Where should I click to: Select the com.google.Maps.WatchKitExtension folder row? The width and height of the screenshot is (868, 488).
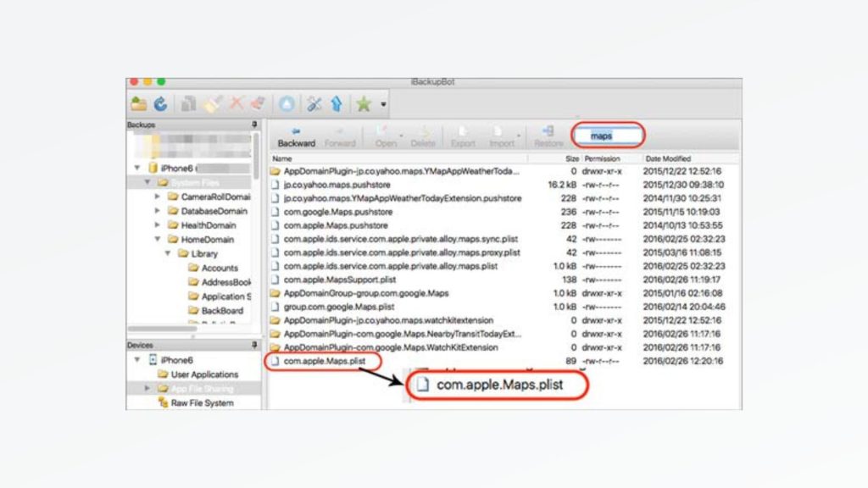(x=504, y=347)
